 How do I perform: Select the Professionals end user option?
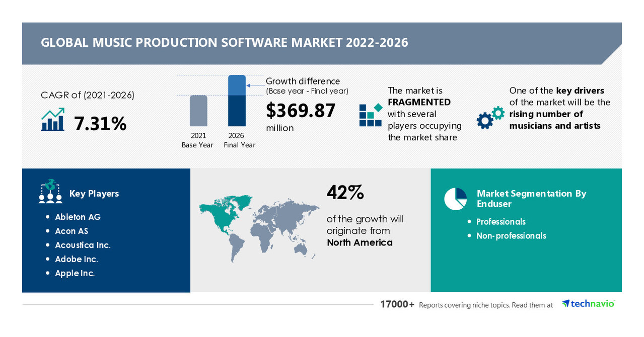501,221
